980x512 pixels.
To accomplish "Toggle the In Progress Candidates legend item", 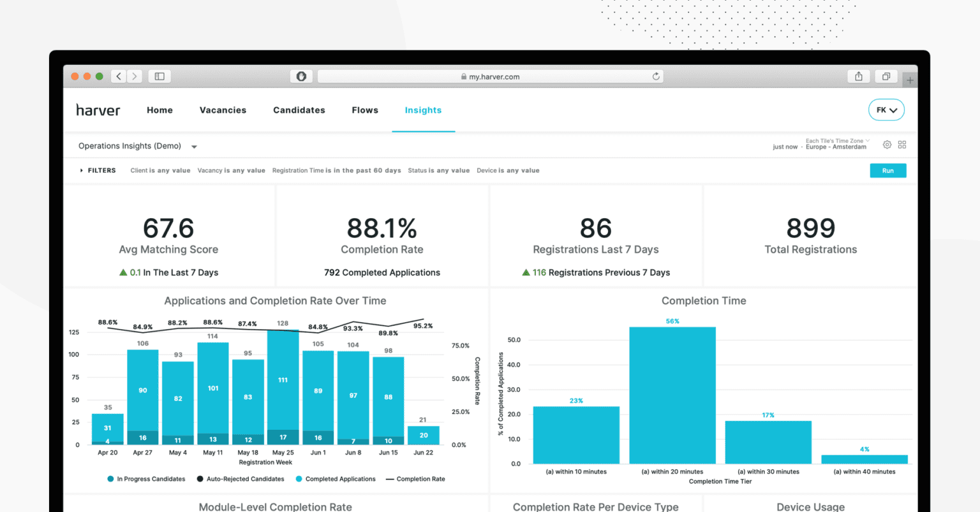I will click(x=146, y=479).
